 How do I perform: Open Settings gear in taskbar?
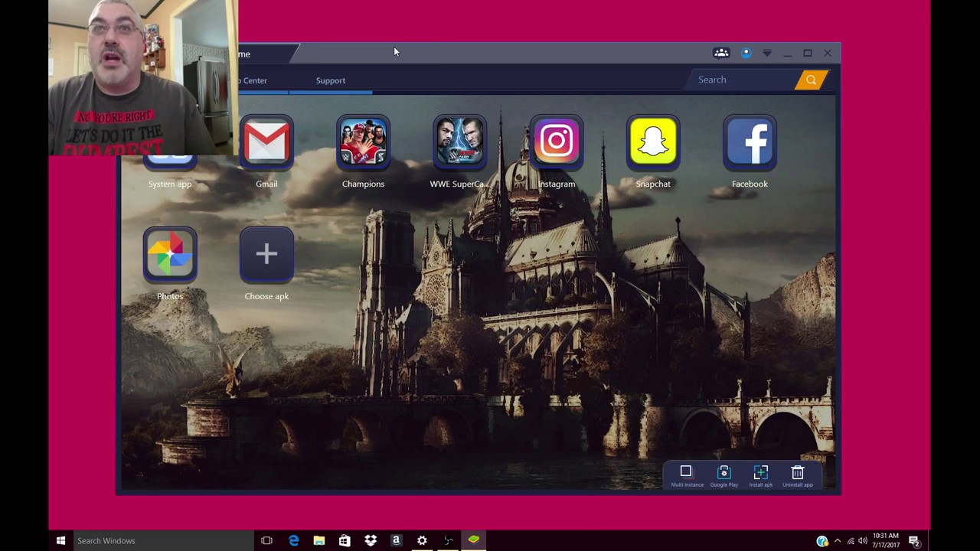(422, 540)
